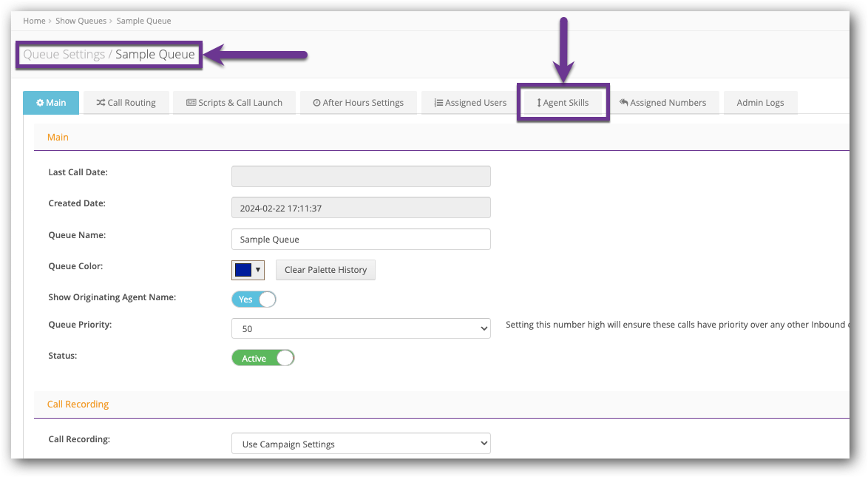
Task: Open the Queue Priority dropdown
Action: click(x=361, y=328)
